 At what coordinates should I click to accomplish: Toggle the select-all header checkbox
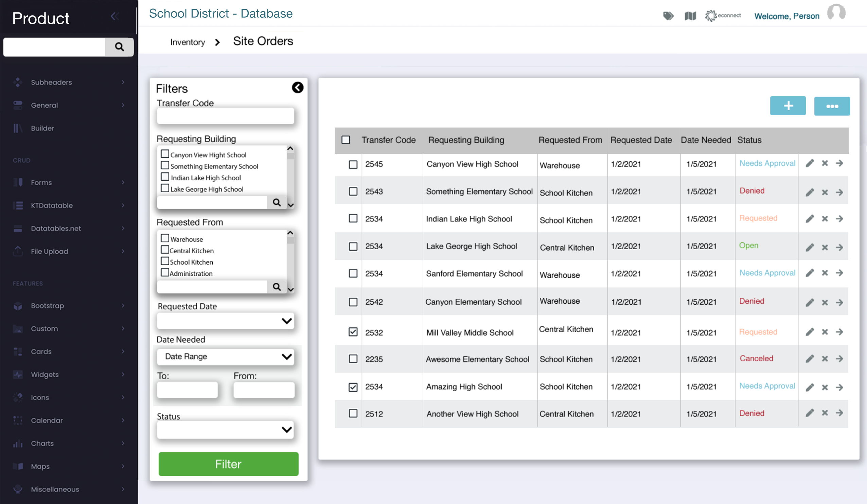tap(346, 140)
